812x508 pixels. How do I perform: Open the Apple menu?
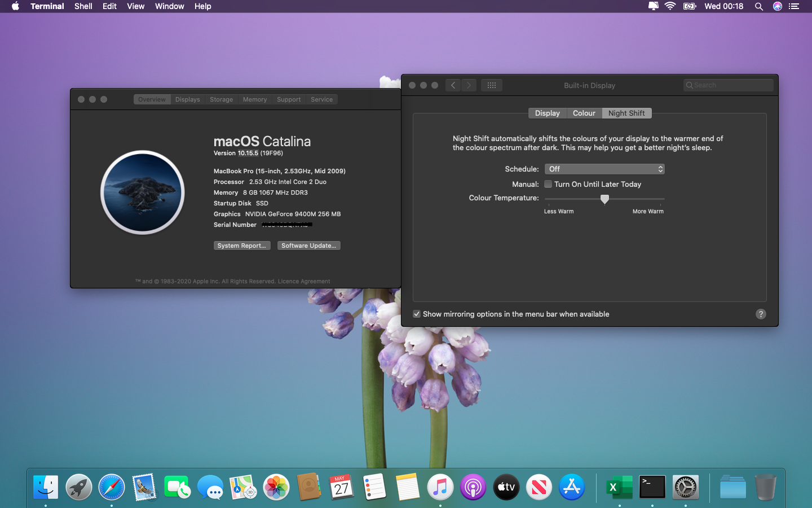[x=15, y=6]
